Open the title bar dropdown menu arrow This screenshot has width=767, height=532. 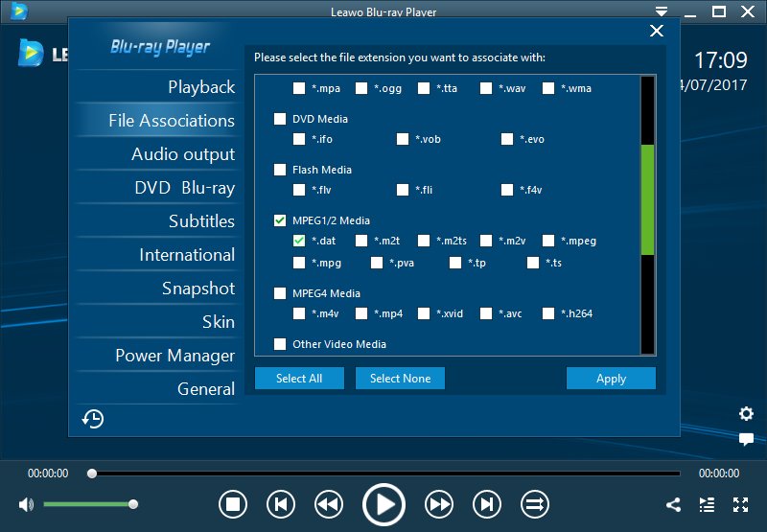(x=662, y=12)
